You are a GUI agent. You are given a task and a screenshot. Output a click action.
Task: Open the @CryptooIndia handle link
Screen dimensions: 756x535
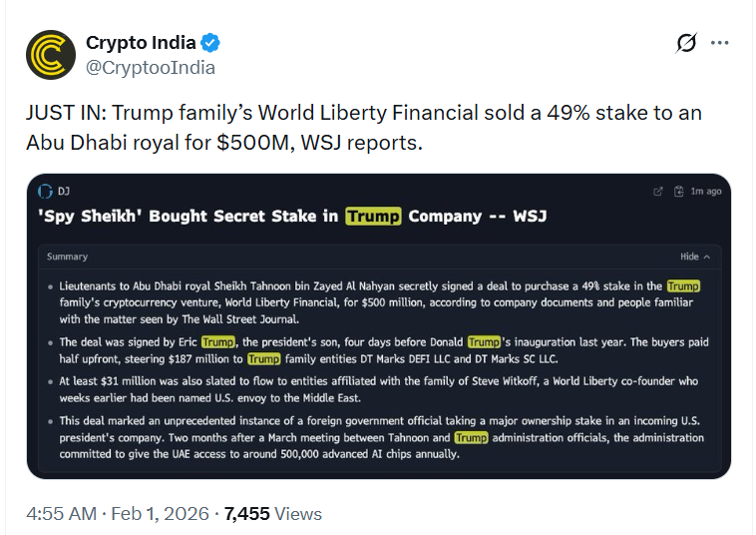pyautogui.click(x=150, y=67)
